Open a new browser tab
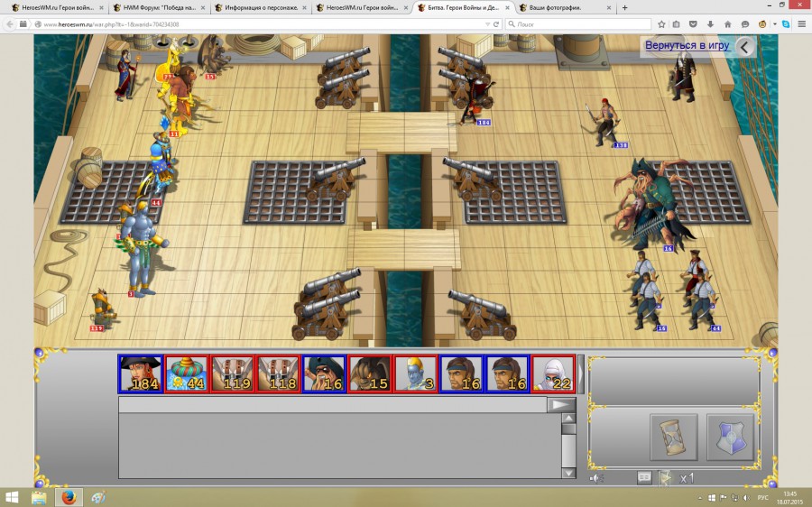The width and height of the screenshot is (812, 507). (624, 8)
